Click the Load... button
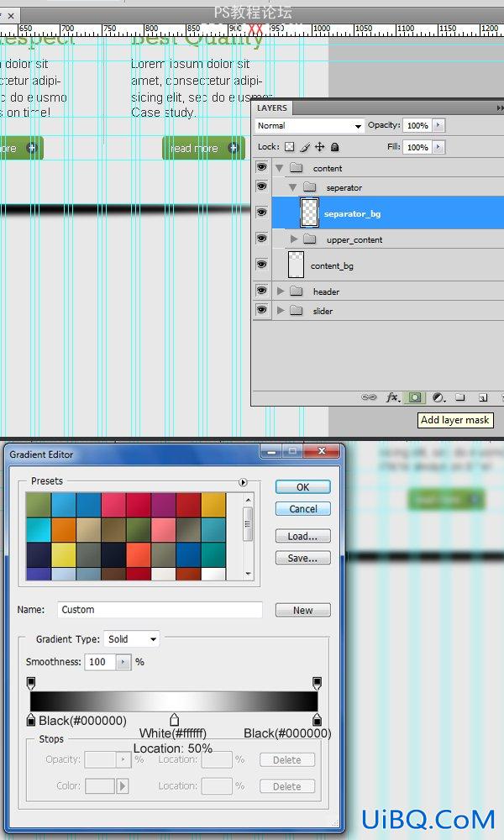The image size is (504, 840). click(x=303, y=536)
